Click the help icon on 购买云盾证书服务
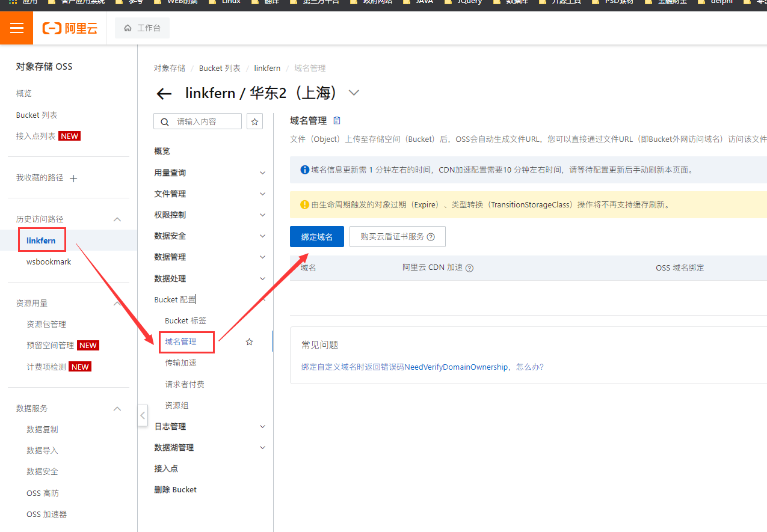Image resolution: width=767 pixels, height=532 pixels. click(431, 237)
